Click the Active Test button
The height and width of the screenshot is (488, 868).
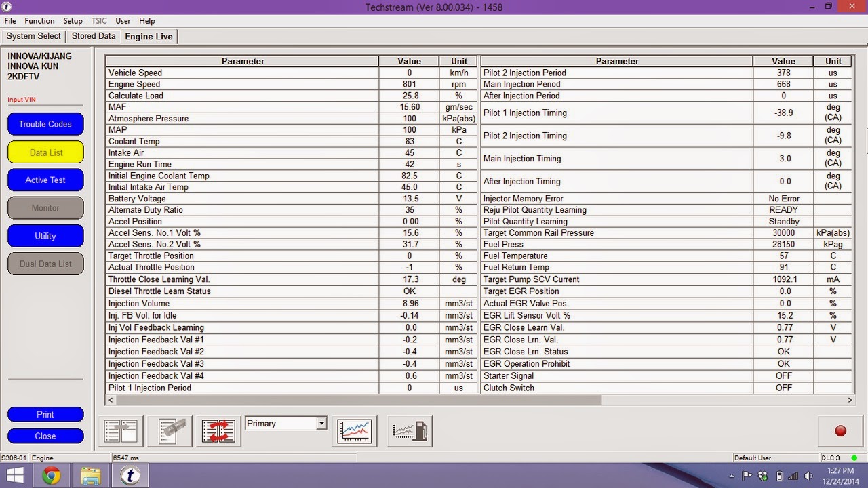(45, 180)
